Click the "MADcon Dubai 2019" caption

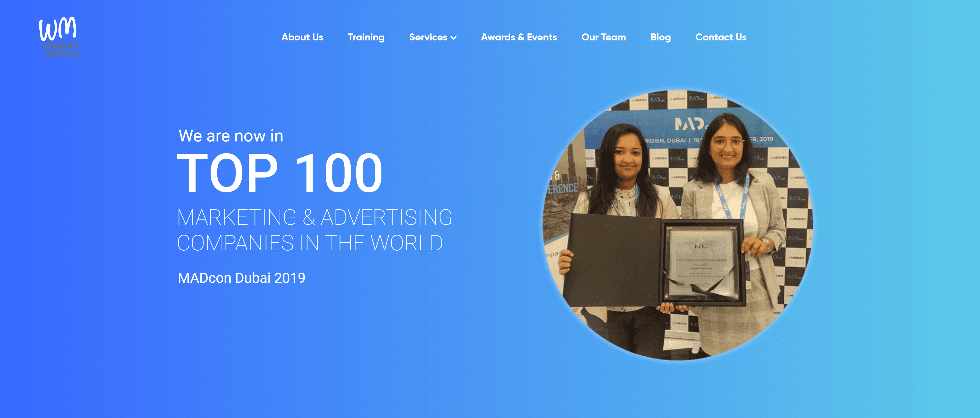pos(242,278)
